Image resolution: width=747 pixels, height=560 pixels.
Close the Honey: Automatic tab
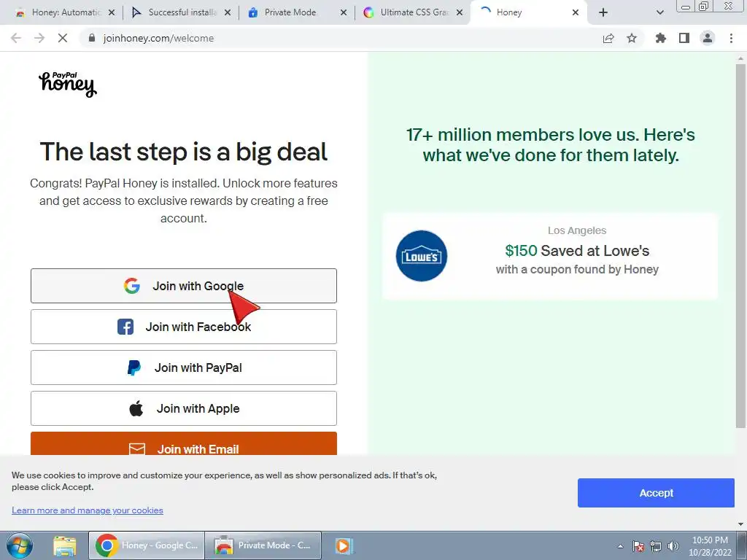[x=112, y=12]
